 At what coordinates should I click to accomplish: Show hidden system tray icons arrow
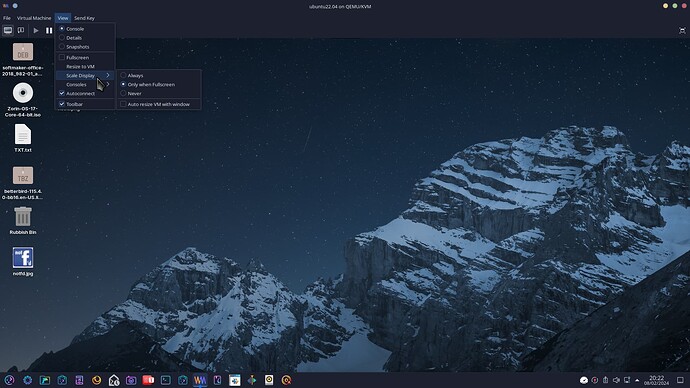637,380
